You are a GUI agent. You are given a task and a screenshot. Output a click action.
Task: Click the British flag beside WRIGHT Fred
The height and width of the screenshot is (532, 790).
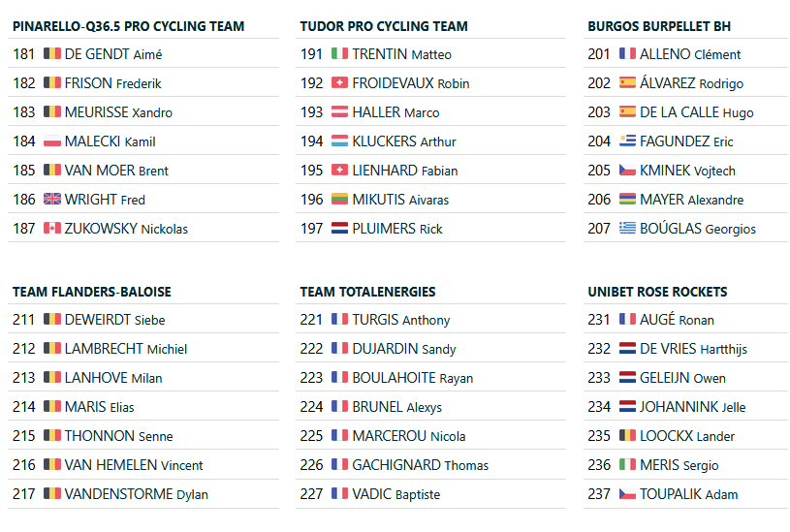52,200
